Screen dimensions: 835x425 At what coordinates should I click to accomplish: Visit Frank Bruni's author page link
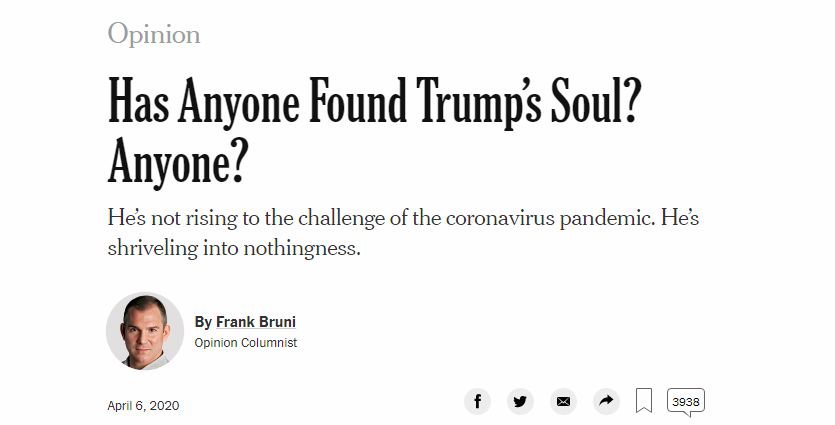(256, 322)
